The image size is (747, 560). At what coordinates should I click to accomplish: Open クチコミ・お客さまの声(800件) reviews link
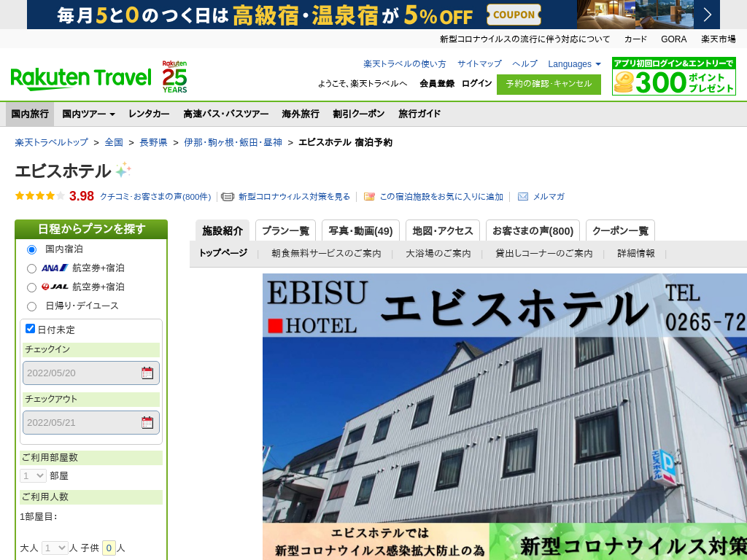155,197
